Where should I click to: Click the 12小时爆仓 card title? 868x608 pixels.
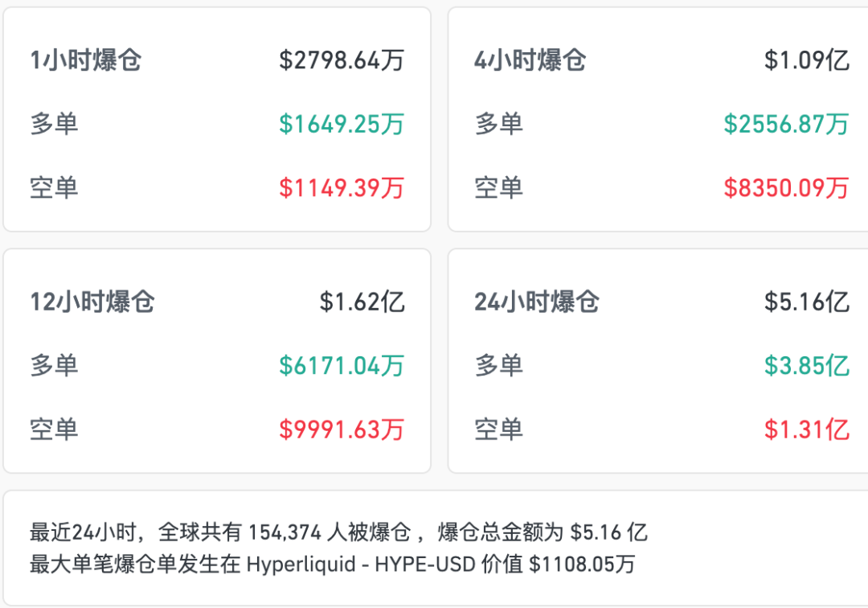(92, 302)
